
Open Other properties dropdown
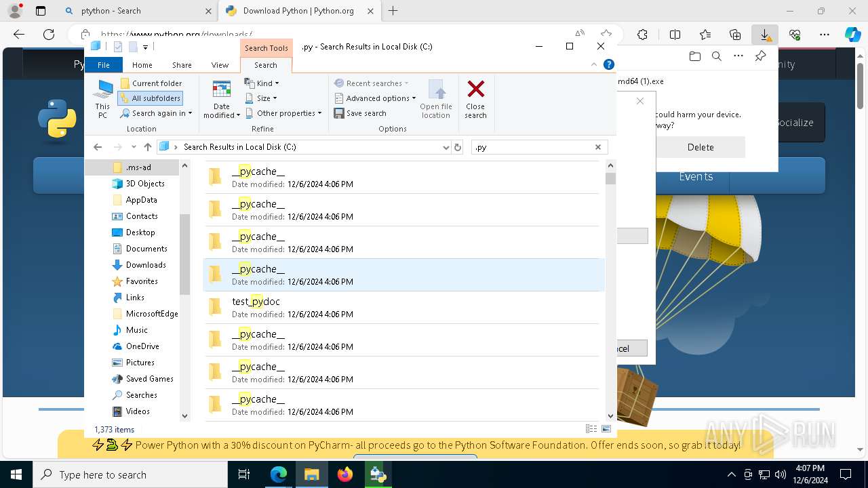click(283, 113)
